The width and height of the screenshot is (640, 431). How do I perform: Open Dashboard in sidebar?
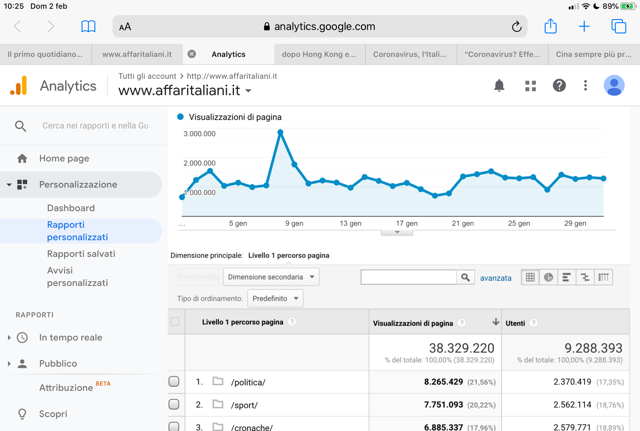pos(71,208)
